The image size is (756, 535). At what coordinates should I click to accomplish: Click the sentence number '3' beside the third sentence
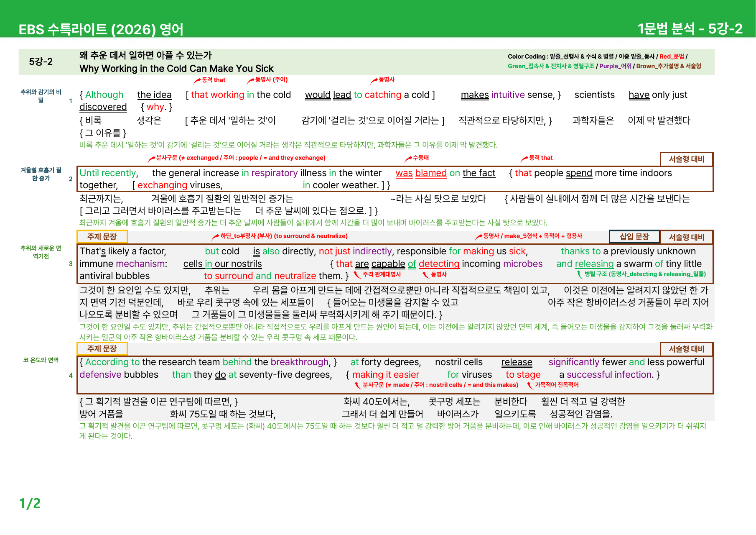pyautogui.click(x=71, y=264)
